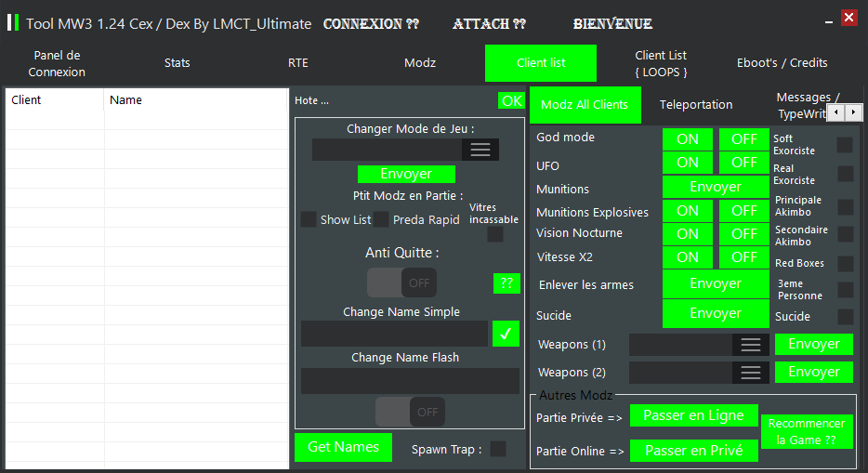Check the Show List checkbox

pyautogui.click(x=309, y=219)
